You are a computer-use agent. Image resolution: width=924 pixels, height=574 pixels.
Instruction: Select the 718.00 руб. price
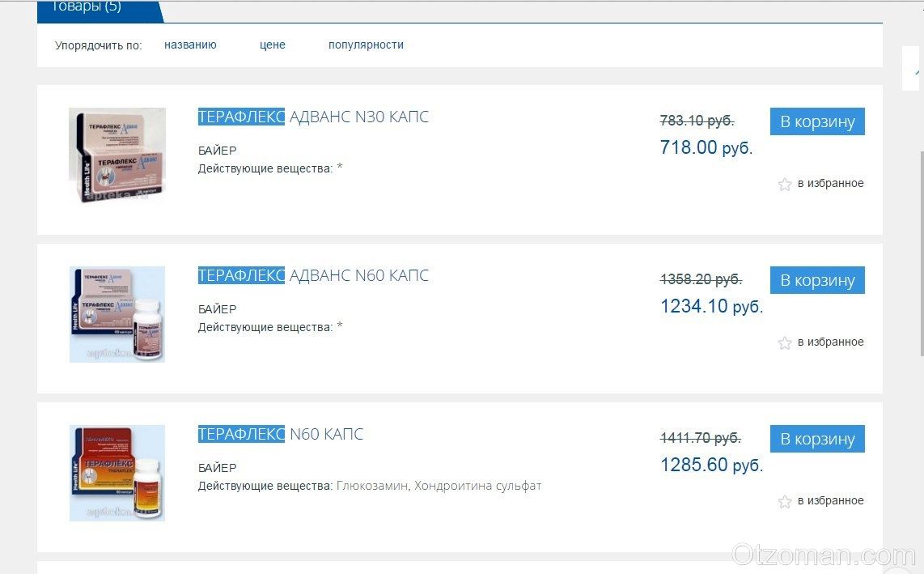pyautogui.click(x=706, y=147)
